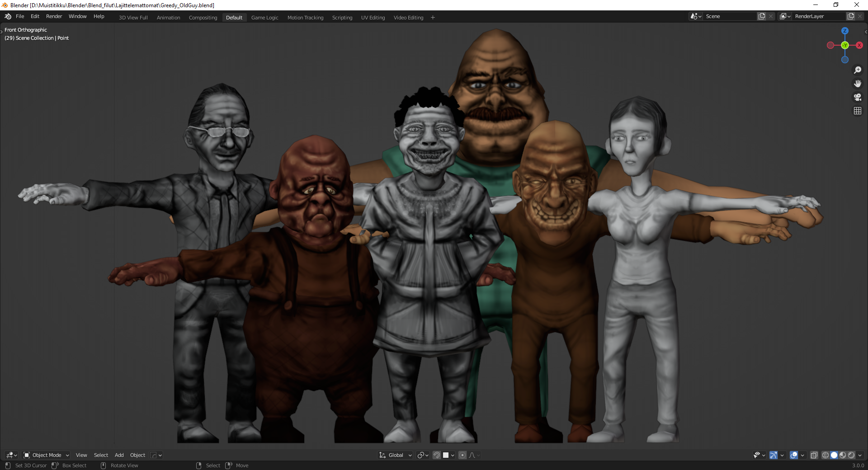Click the snapping magnet icon

coord(437,455)
